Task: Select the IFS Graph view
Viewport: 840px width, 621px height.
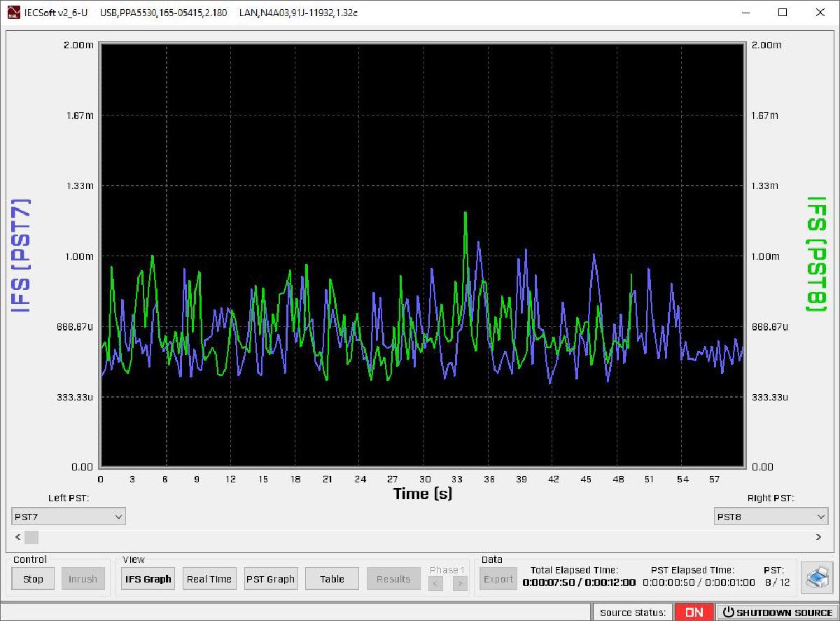Action: coord(148,578)
